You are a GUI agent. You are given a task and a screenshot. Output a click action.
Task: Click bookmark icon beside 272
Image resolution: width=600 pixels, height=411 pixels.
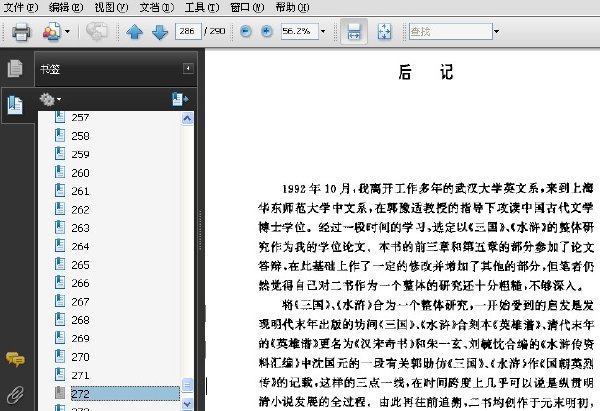(60, 393)
